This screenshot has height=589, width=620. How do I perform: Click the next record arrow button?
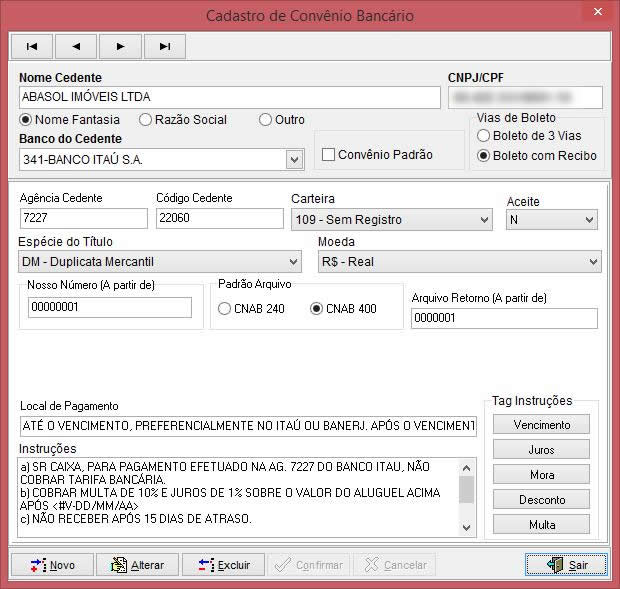120,46
